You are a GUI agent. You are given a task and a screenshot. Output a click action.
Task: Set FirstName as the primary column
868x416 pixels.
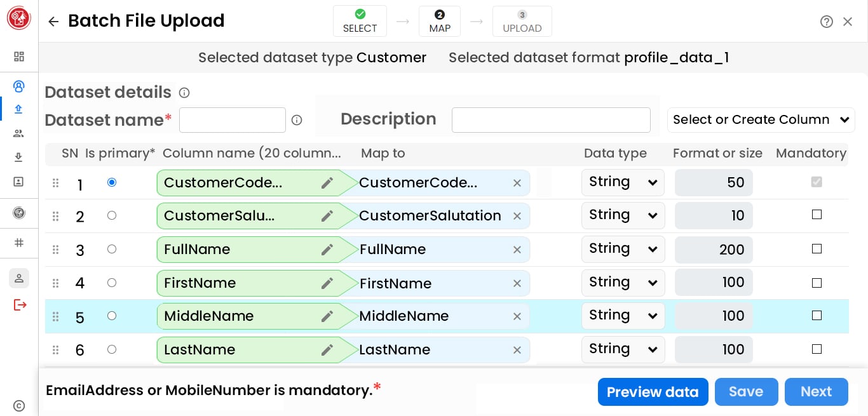click(112, 283)
